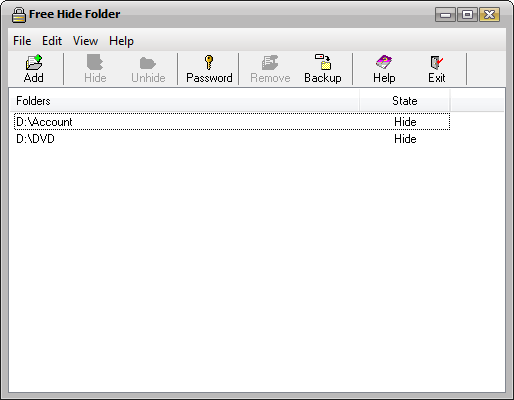Open the Password key icon

coord(209,62)
